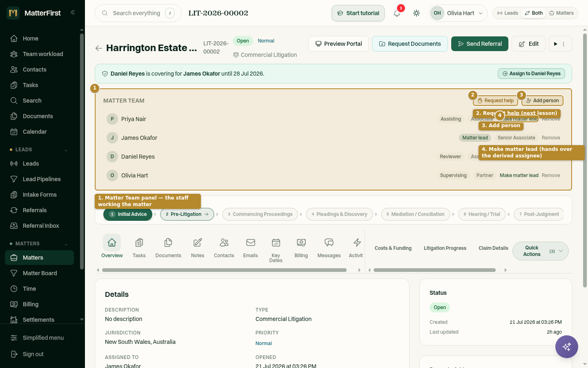Open Litigation Progress tab

point(445,248)
